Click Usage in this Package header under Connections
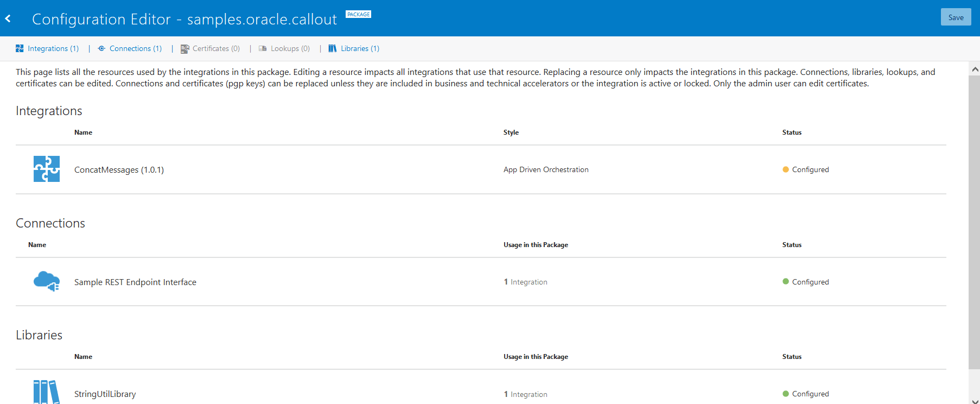Image resolution: width=980 pixels, height=404 pixels. point(536,245)
